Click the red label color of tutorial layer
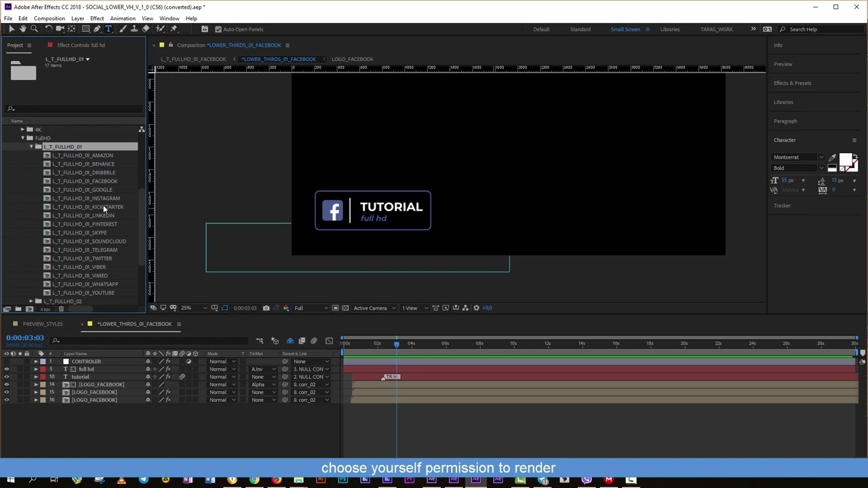 tap(43, 377)
